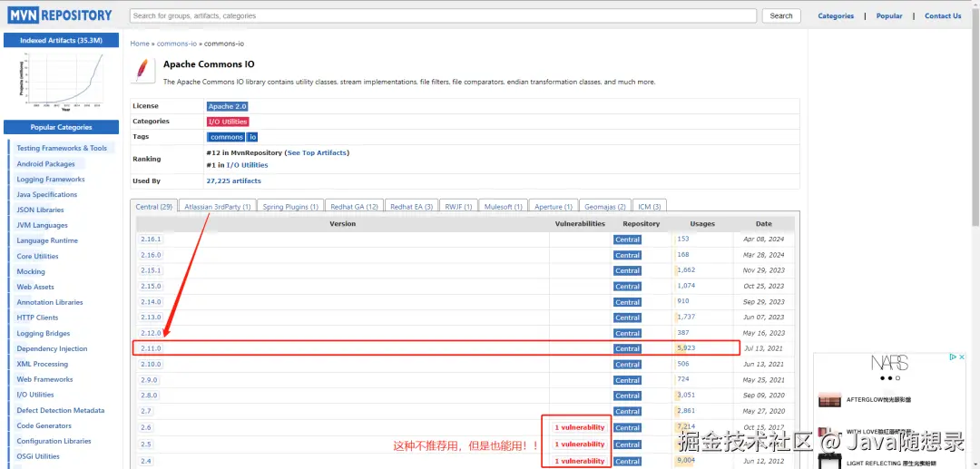Switch to the Atlassian 3rdParty (1) tab

pyautogui.click(x=218, y=207)
